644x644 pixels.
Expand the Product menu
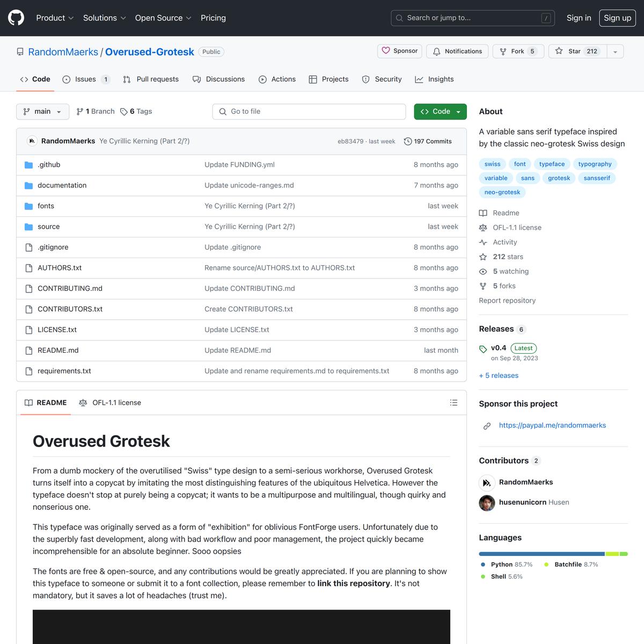pyautogui.click(x=55, y=18)
